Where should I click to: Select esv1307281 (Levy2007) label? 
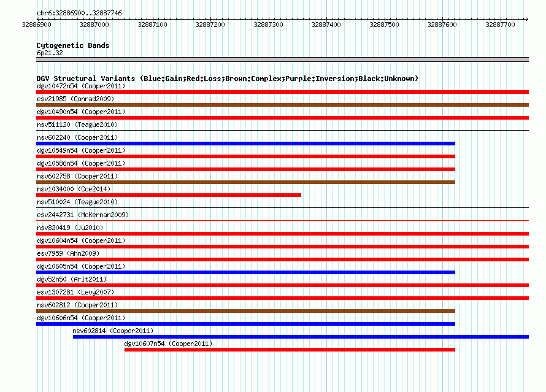pos(75,292)
